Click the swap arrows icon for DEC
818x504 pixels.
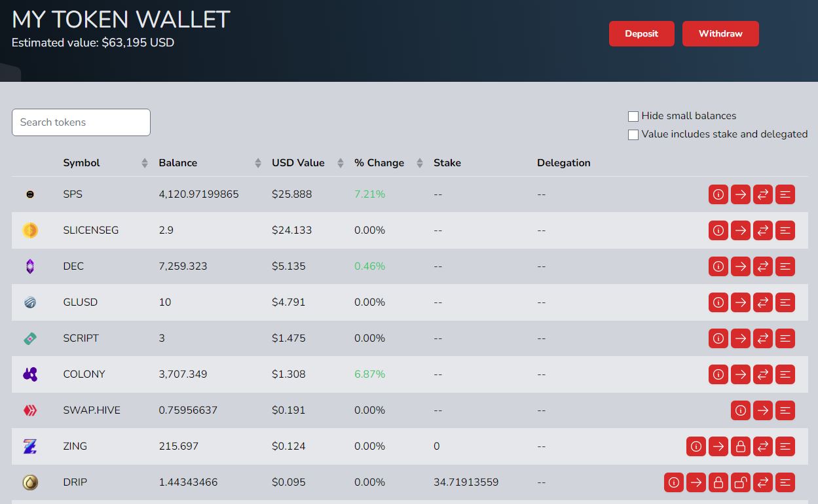763,266
